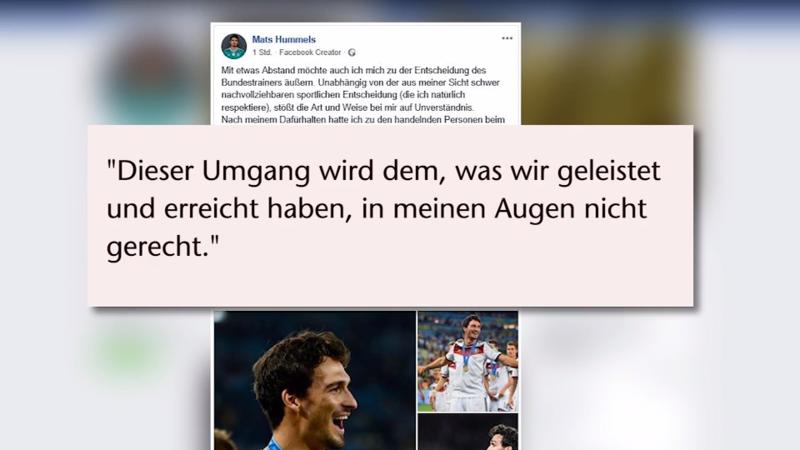Open Mats Hummels' round profile picture
This screenshot has height=450, width=800.
(234, 46)
